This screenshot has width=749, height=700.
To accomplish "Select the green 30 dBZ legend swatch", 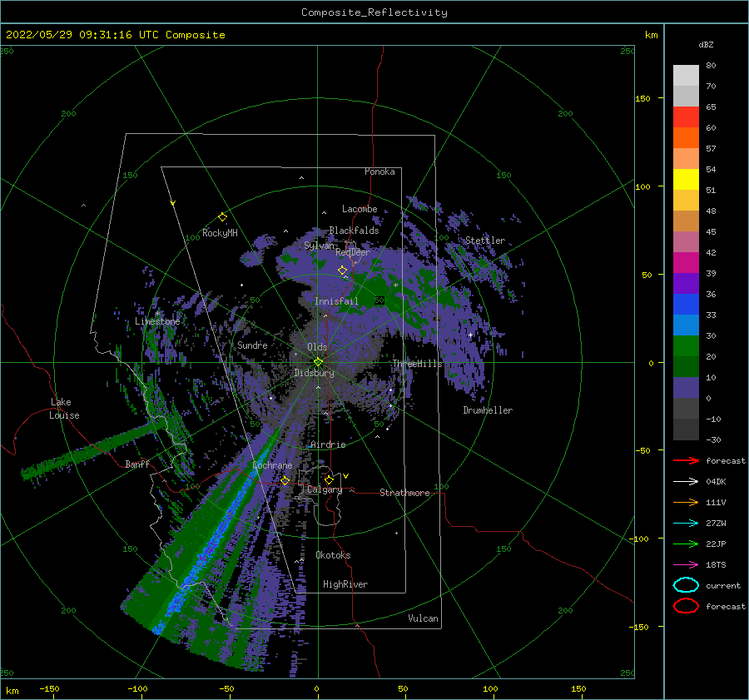I will coord(686,346).
